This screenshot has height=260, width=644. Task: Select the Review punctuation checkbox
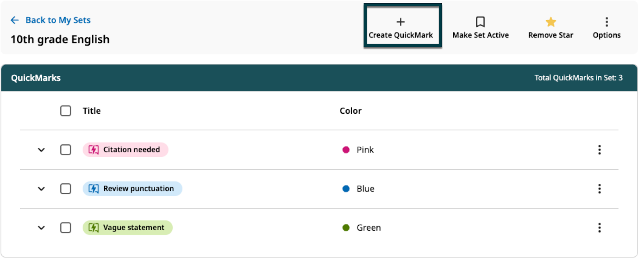[x=66, y=189]
